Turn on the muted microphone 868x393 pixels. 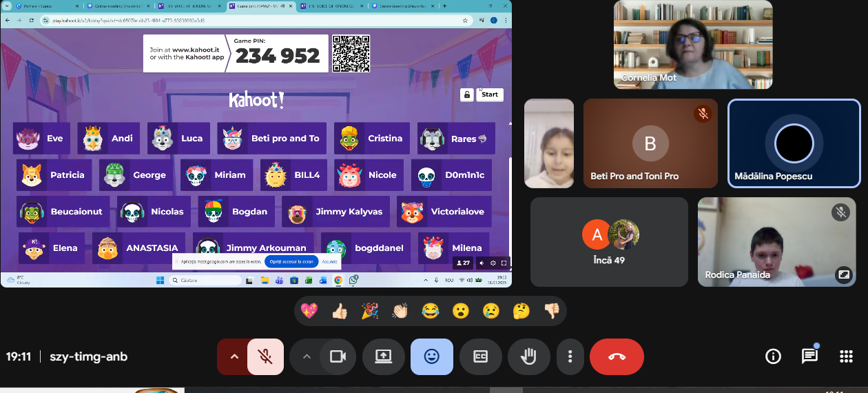click(x=265, y=356)
